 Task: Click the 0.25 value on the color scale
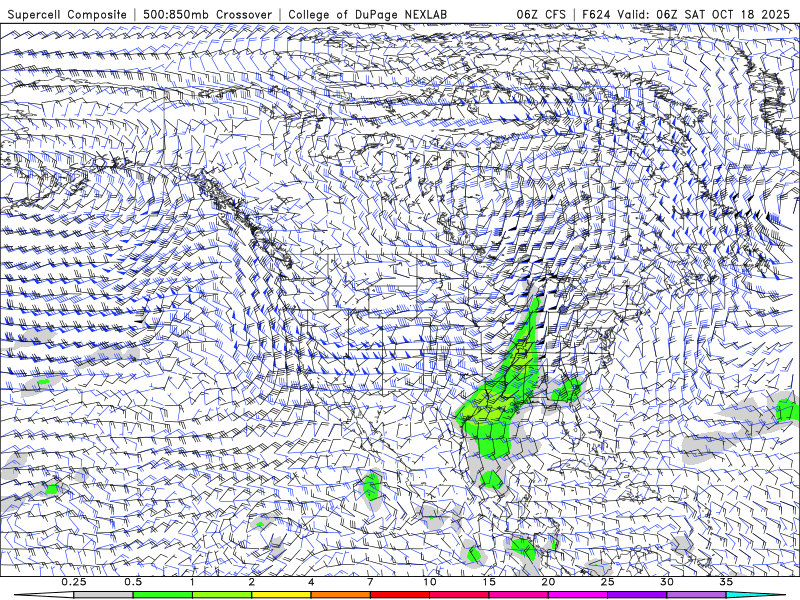pyautogui.click(x=74, y=582)
